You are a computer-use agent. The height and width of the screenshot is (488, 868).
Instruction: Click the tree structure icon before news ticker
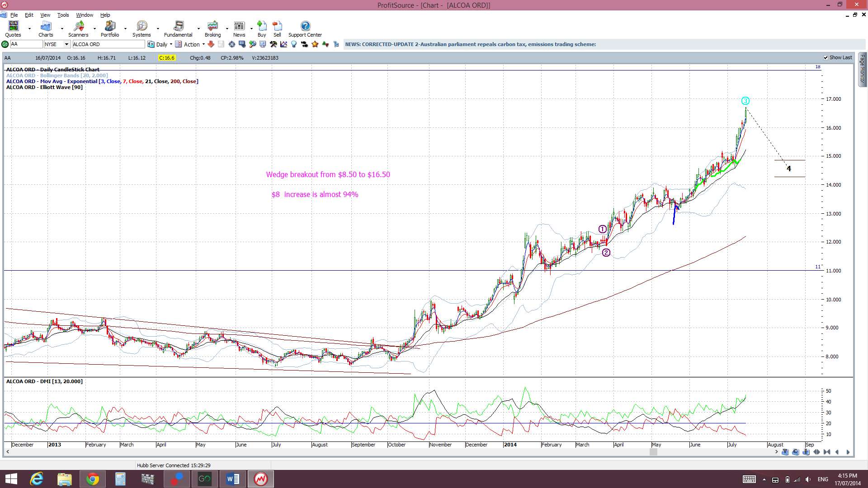tap(336, 44)
